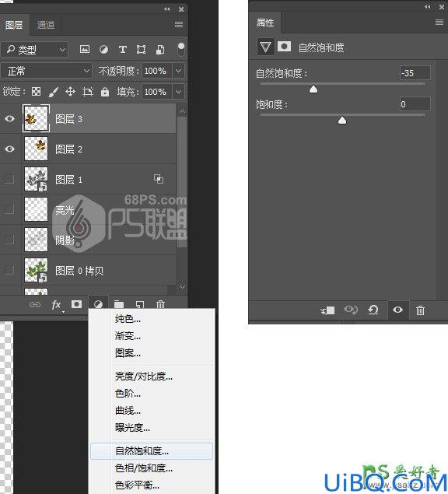Click the 填充 100% field
The height and width of the screenshot is (494, 448).
click(x=157, y=92)
